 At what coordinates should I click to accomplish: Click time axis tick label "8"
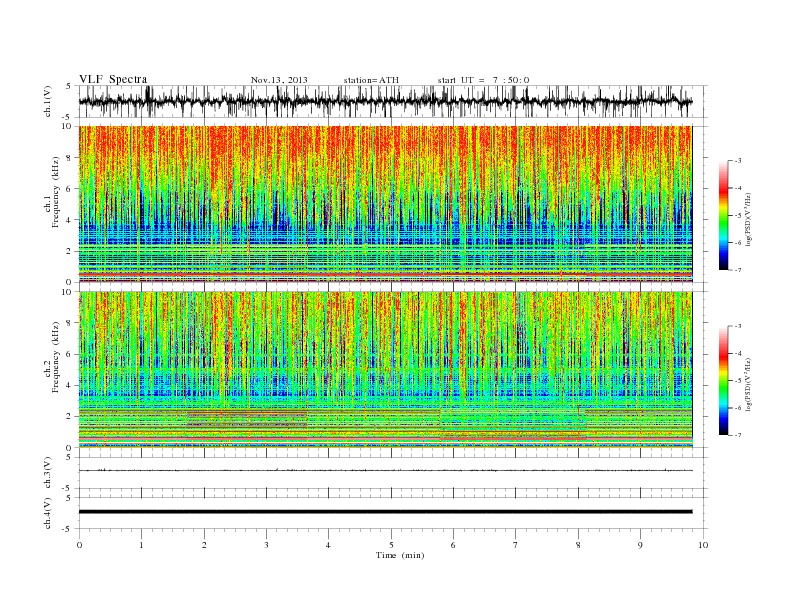point(578,545)
